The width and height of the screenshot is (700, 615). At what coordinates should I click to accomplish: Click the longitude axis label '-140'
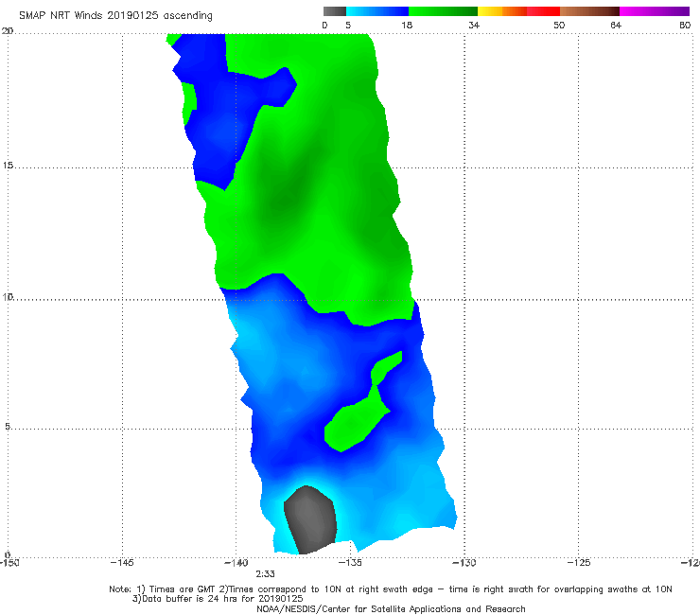click(x=236, y=562)
